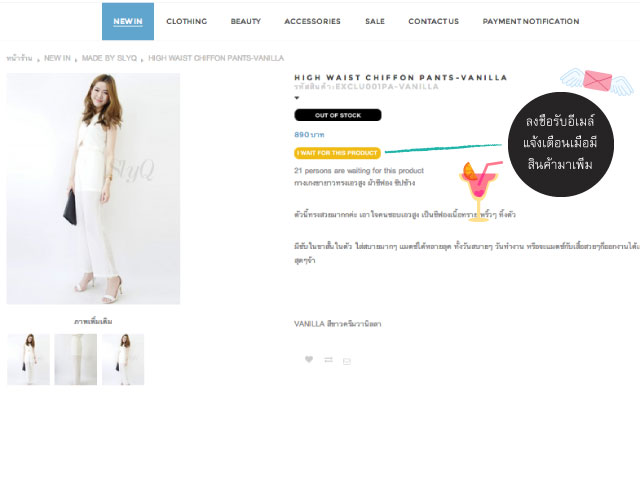Click the pink cocktail glass graphic

coord(480,191)
